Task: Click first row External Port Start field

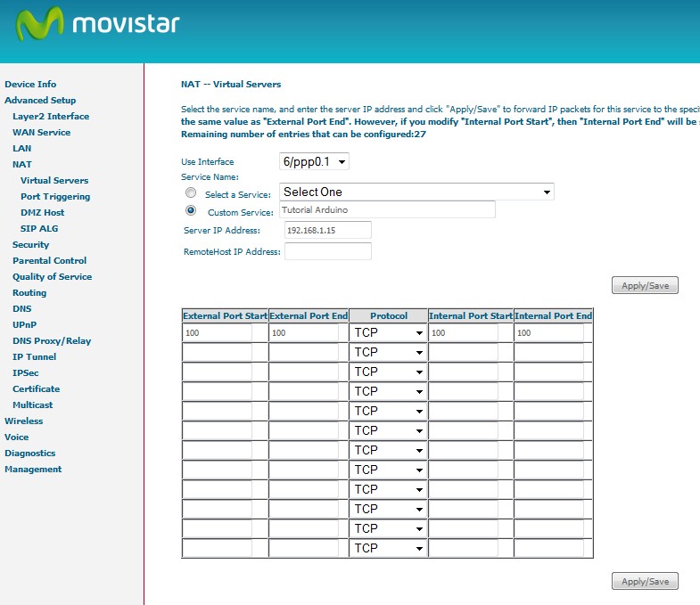Action: point(217,332)
